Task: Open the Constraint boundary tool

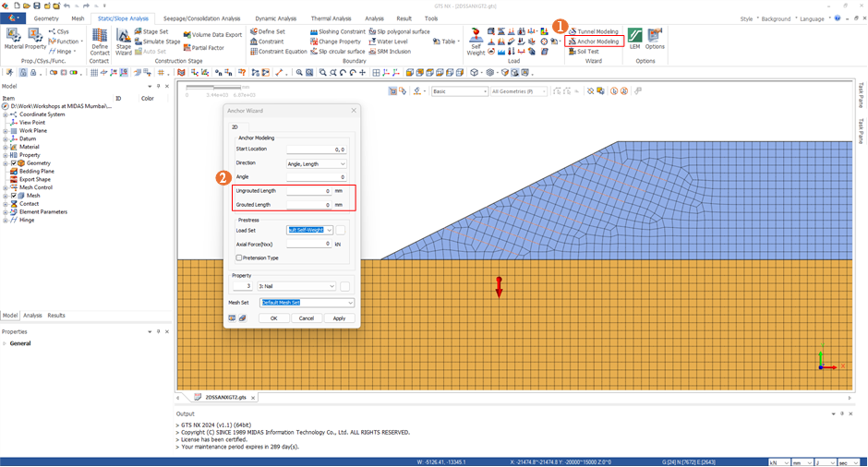Action: (x=267, y=42)
